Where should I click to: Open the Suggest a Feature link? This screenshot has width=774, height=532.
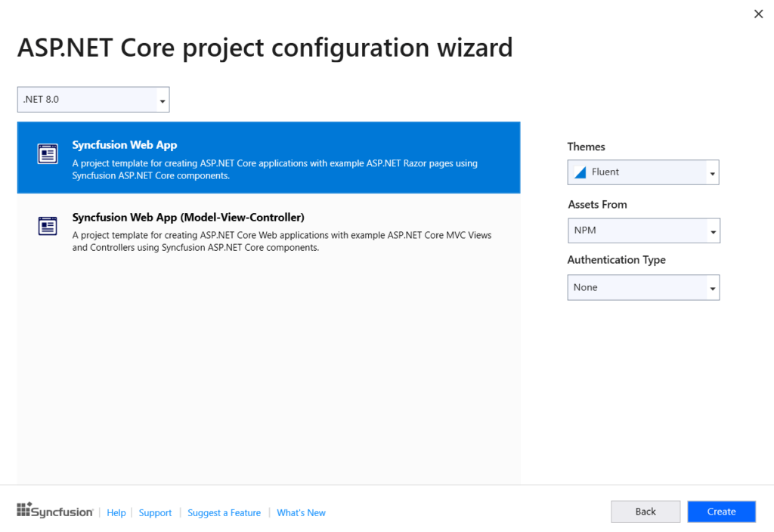tap(224, 512)
